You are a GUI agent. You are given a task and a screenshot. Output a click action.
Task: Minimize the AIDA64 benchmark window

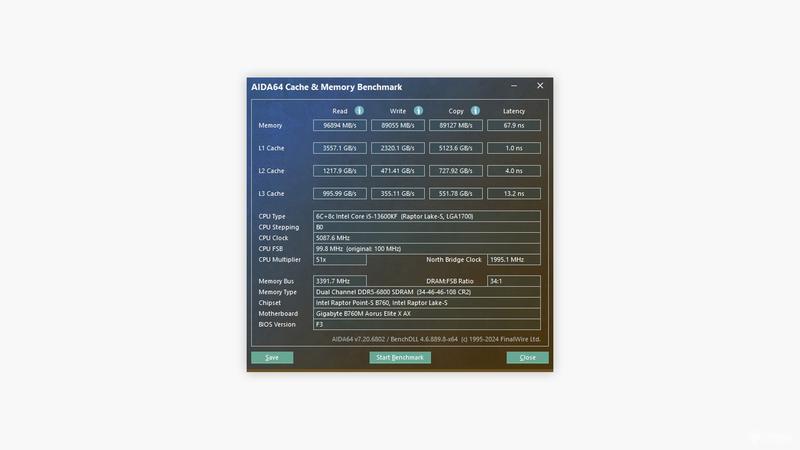pos(514,86)
